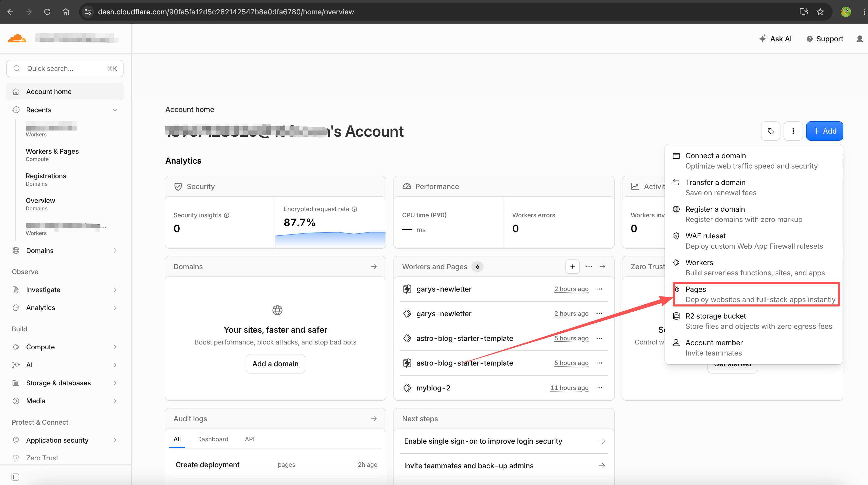
Task: Open Ask AI
Action: pos(776,39)
